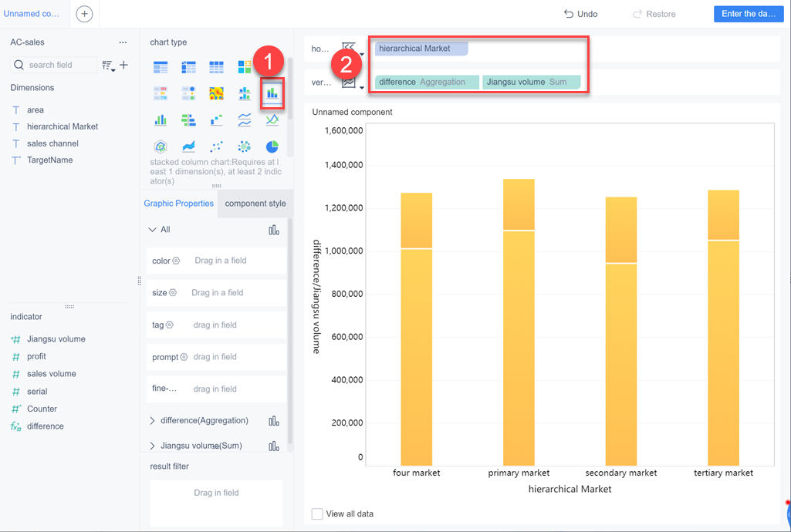Select the sales channel dimension field
Image resolution: width=791 pixels, height=532 pixels.
[x=53, y=143]
